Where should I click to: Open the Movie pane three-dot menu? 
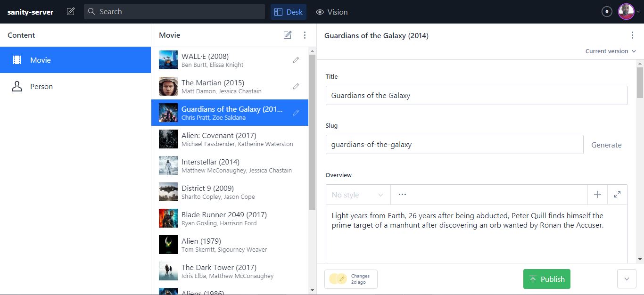point(305,35)
